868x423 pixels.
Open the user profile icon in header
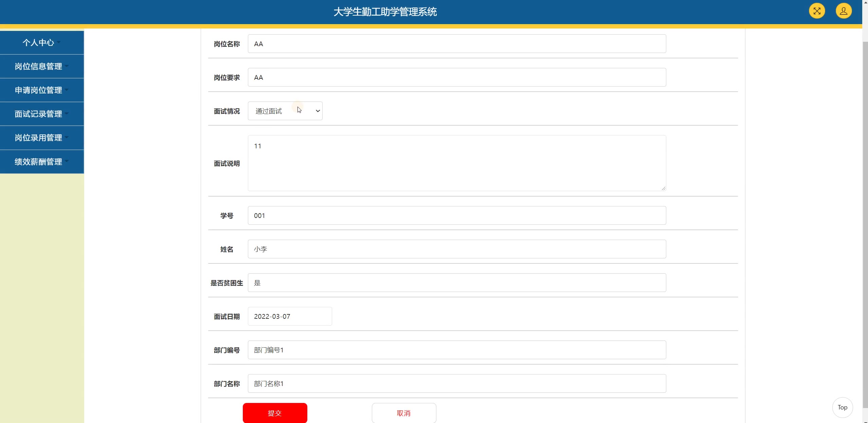(843, 11)
